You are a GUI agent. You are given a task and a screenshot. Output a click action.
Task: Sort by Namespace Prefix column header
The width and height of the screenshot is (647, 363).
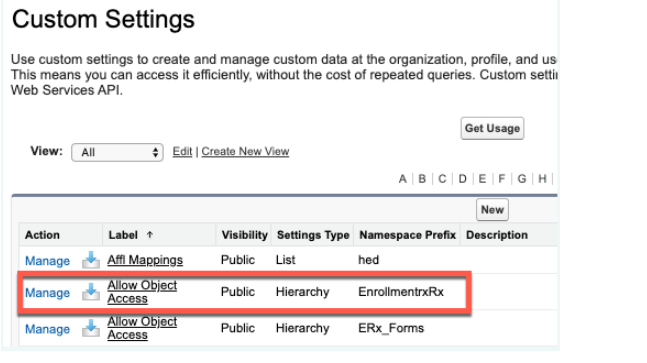tap(407, 235)
